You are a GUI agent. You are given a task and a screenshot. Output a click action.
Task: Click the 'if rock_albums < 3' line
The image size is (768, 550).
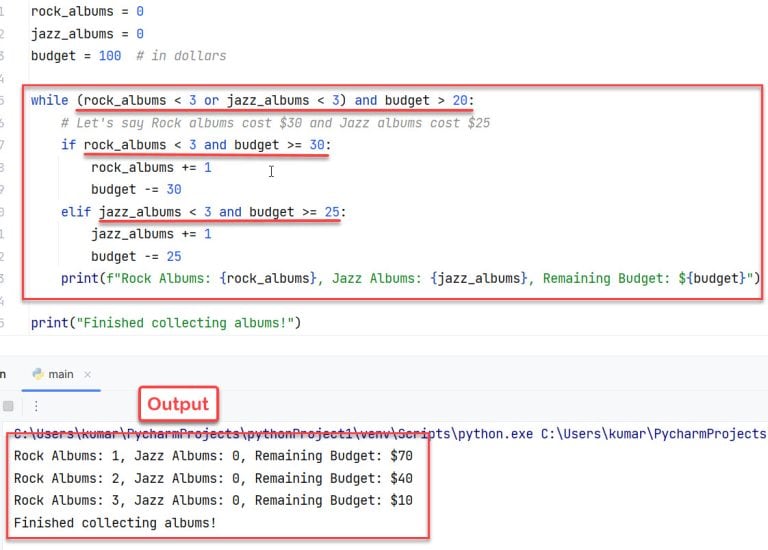coord(196,145)
